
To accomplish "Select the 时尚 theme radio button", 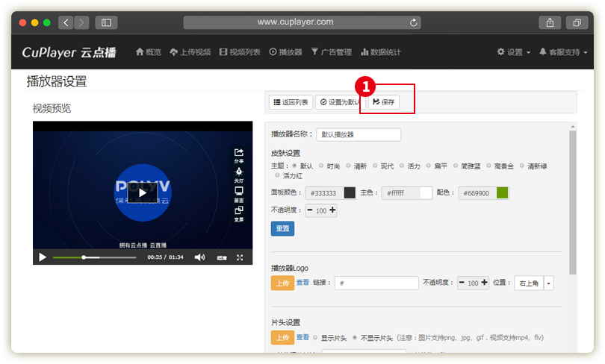I will 321,166.
